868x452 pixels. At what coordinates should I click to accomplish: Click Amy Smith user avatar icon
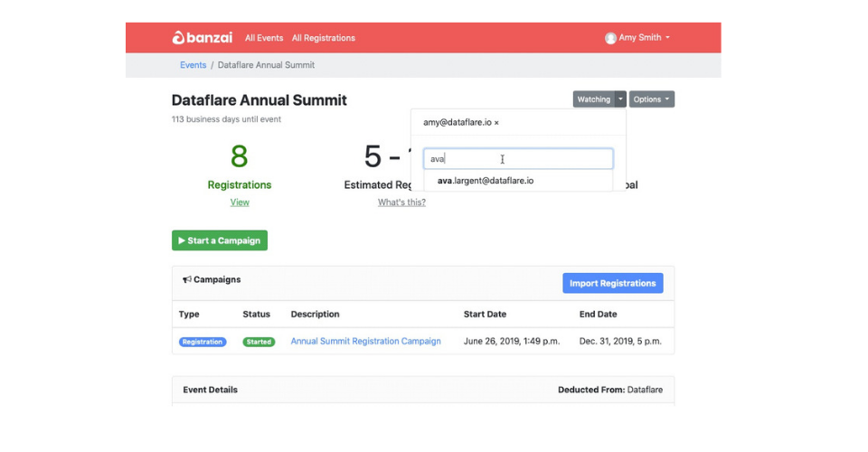tap(610, 38)
